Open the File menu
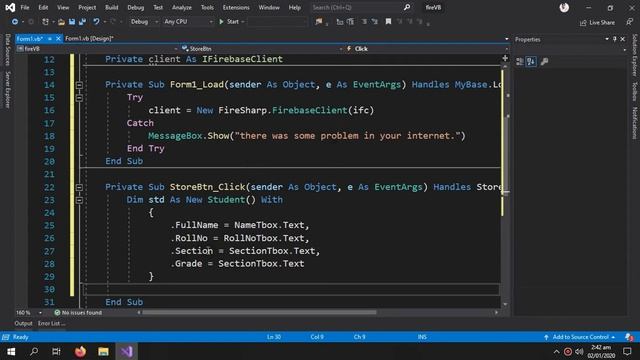This screenshot has height=360, width=640. point(25,7)
